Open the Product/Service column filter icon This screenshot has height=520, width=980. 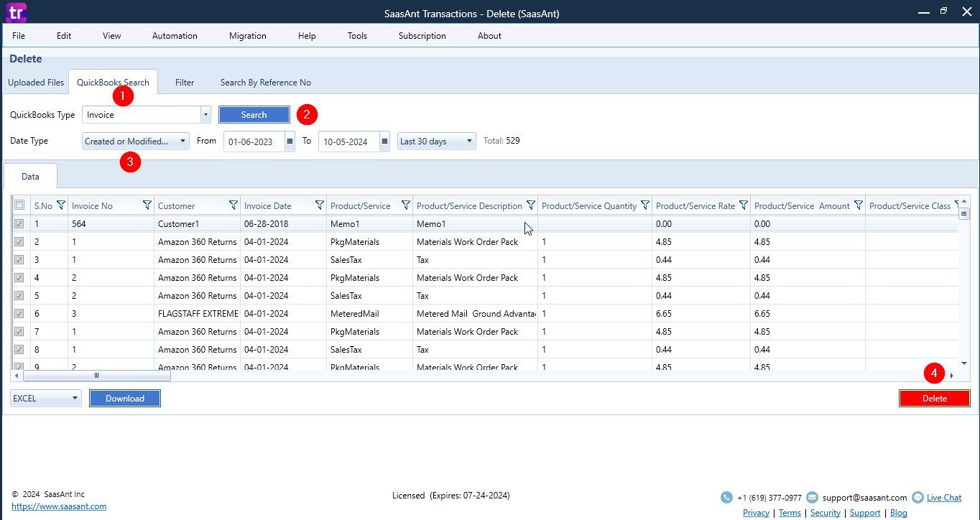pos(406,205)
